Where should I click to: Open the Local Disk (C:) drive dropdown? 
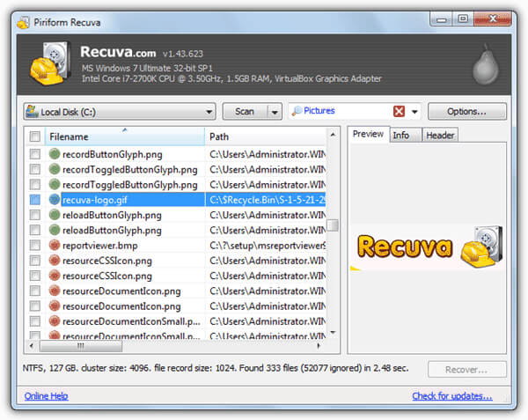point(120,112)
